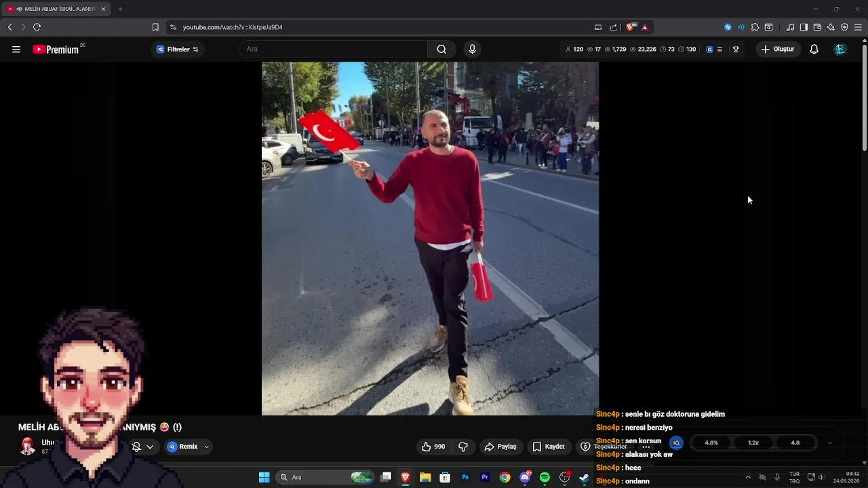
Task: Show hidden system tray icons
Action: click(748, 477)
